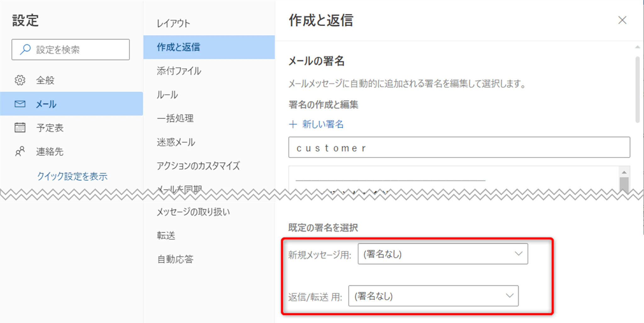The image size is (644, 323).
Task: Close the settings panel with X
Action: [622, 20]
